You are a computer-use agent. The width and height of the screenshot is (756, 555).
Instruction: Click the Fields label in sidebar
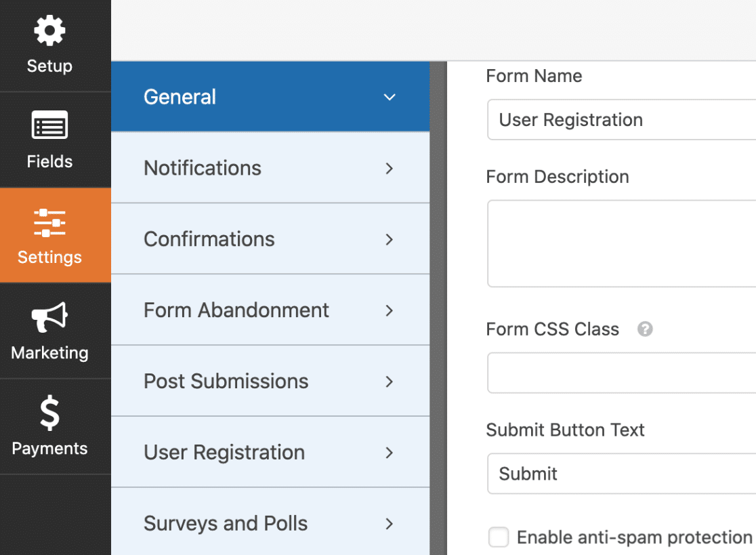pos(49,161)
